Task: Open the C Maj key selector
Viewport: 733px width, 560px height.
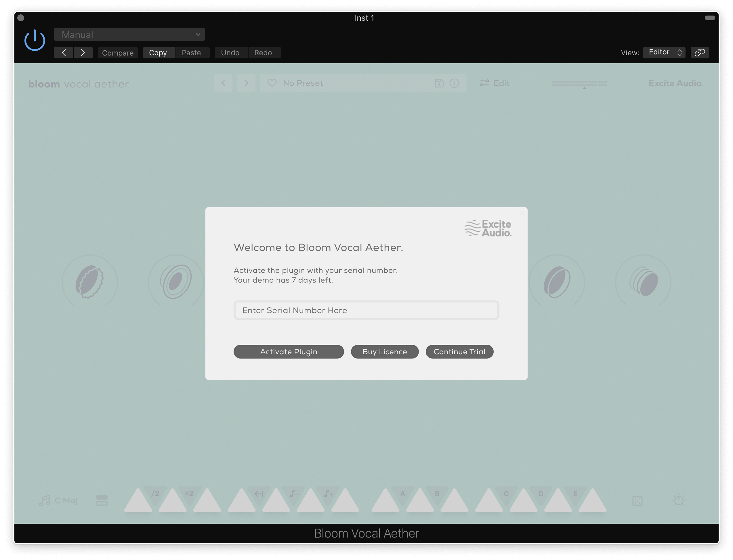Action: pos(59,500)
